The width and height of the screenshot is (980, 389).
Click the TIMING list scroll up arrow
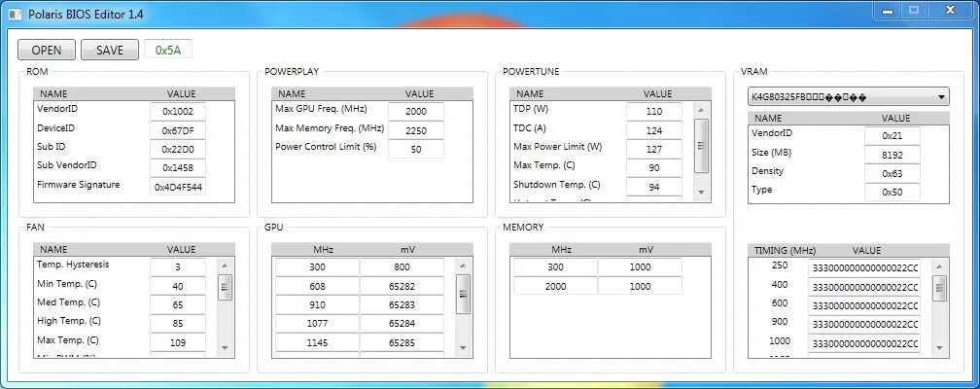(939, 265)
